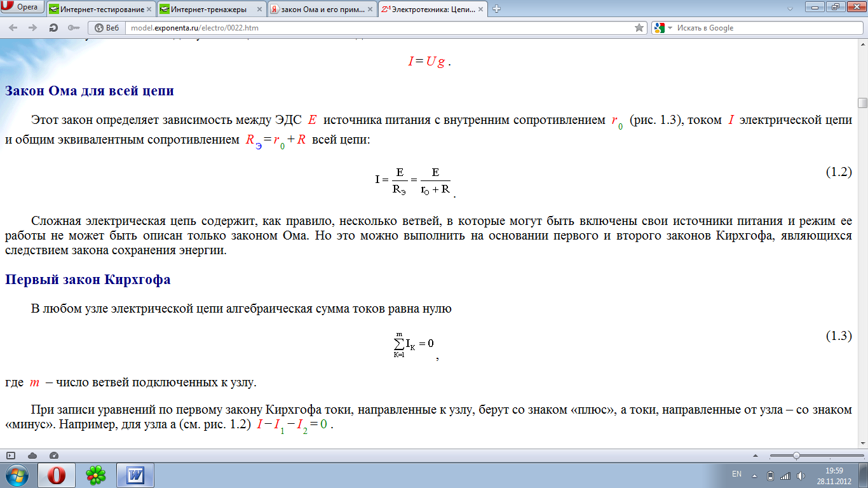Reload the current page

point(53,28)
